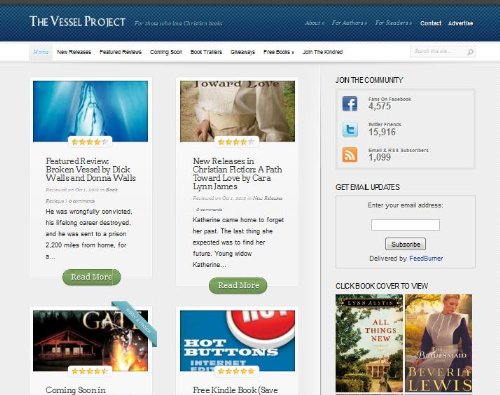Open New Releases in Christian Fiction post title
The height and width of the screenshot is (395, 500).
pyautogui.click(x=237, y=174)
